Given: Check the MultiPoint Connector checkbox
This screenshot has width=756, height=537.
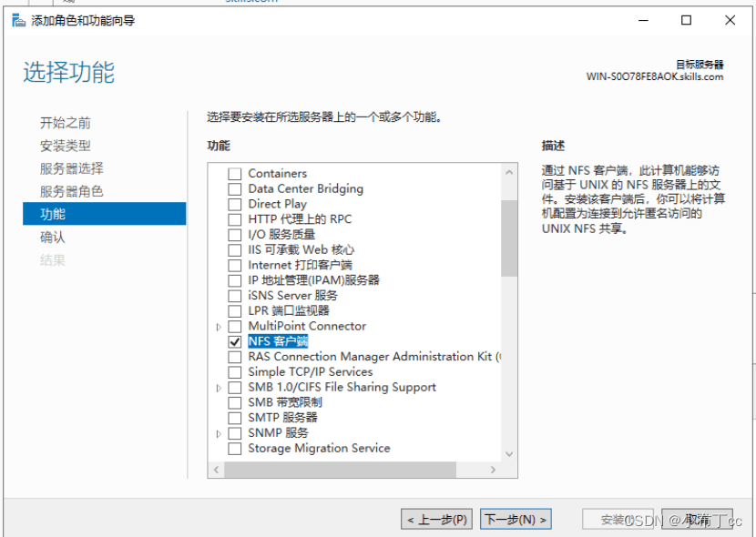Looking at the screenshot, I should click(x=235, y=327).
